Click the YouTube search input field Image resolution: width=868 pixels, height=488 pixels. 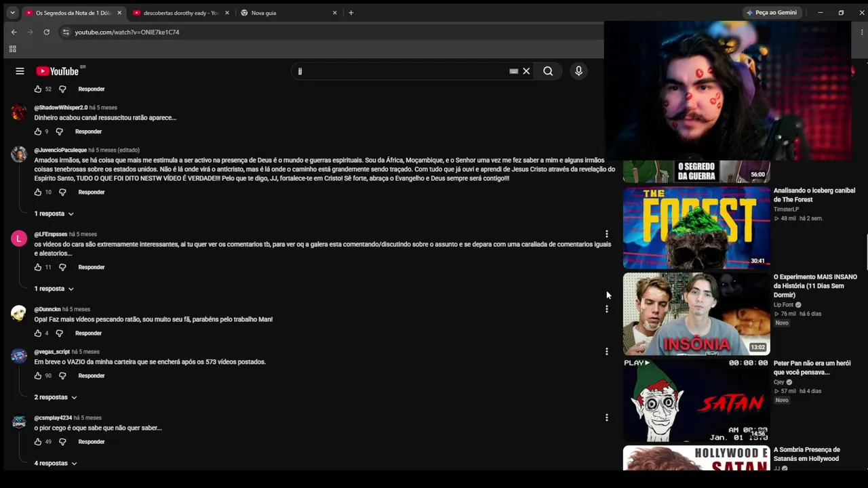403,71
